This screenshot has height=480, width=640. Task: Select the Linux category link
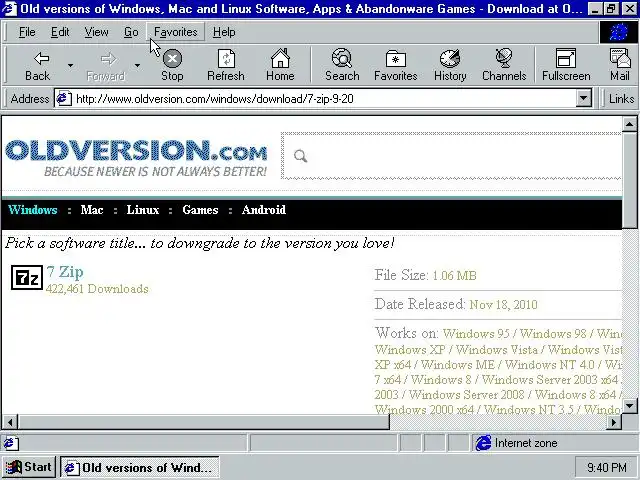142,210
